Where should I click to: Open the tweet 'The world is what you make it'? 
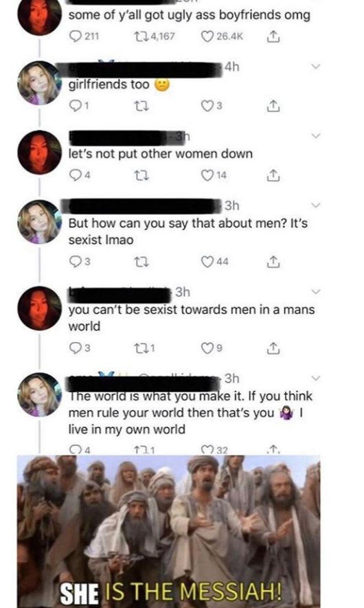click(x=191, y=413)
